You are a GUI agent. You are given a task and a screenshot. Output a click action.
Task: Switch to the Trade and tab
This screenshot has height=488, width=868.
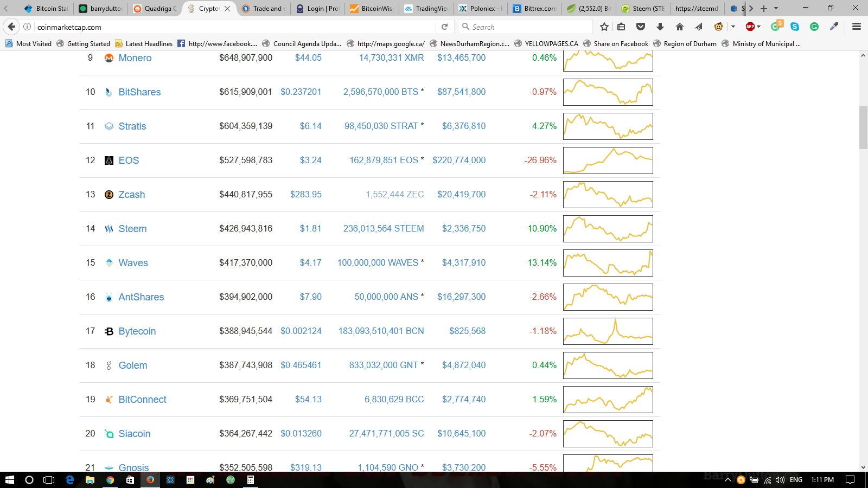coord(263,8)
